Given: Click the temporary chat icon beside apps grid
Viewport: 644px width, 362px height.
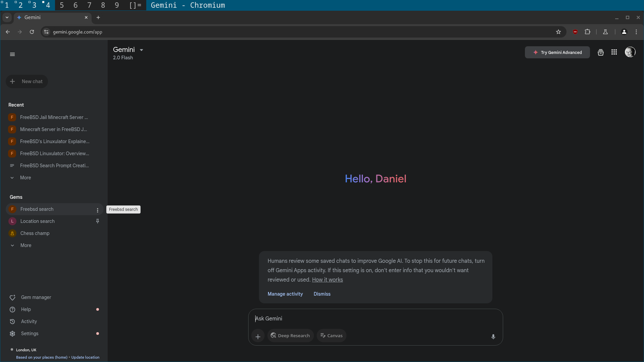Looking at the screenshot, I should tap(600, 52).
